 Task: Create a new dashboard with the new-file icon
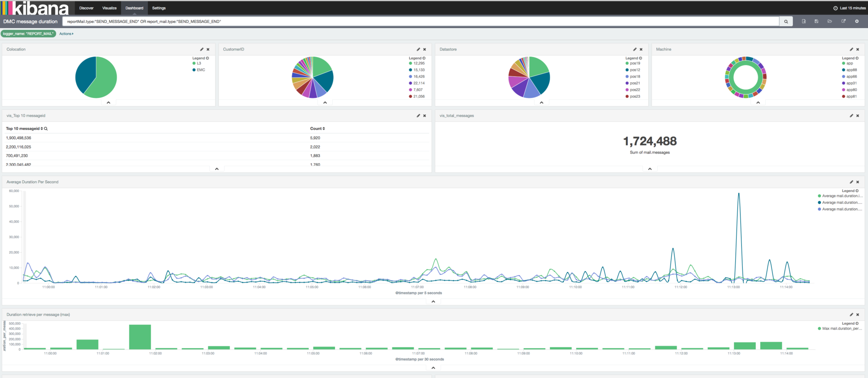coord(804,21)
